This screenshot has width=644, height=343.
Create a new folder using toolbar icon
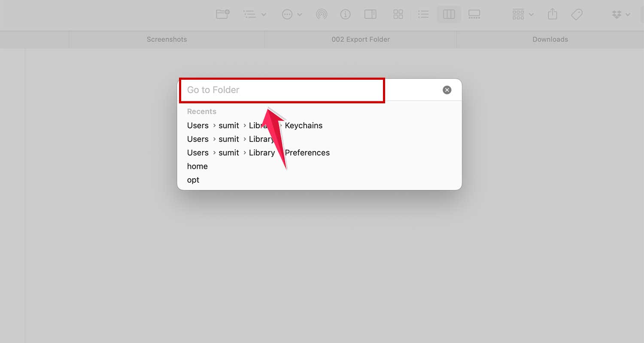(222, 14)
